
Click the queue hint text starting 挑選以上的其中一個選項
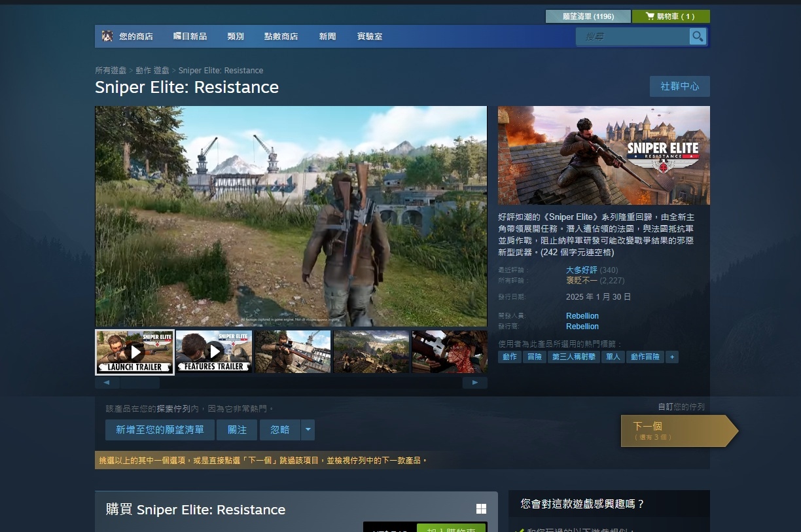point(263,461)
